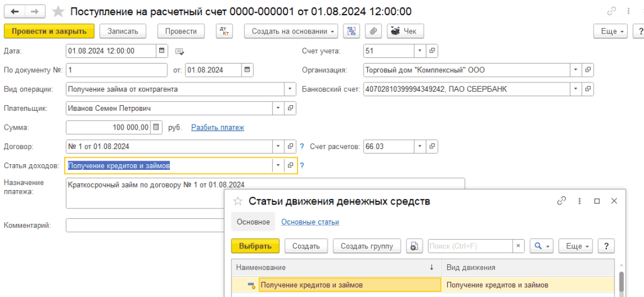Get link in Статьи движения денежных средств window
Image resolution: width=644 pixels, height=297 pixels.
tap(561, 201)
